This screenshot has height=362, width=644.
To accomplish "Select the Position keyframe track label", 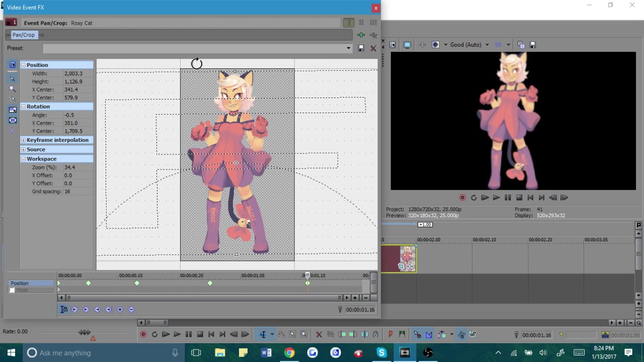I will [31, 283].
